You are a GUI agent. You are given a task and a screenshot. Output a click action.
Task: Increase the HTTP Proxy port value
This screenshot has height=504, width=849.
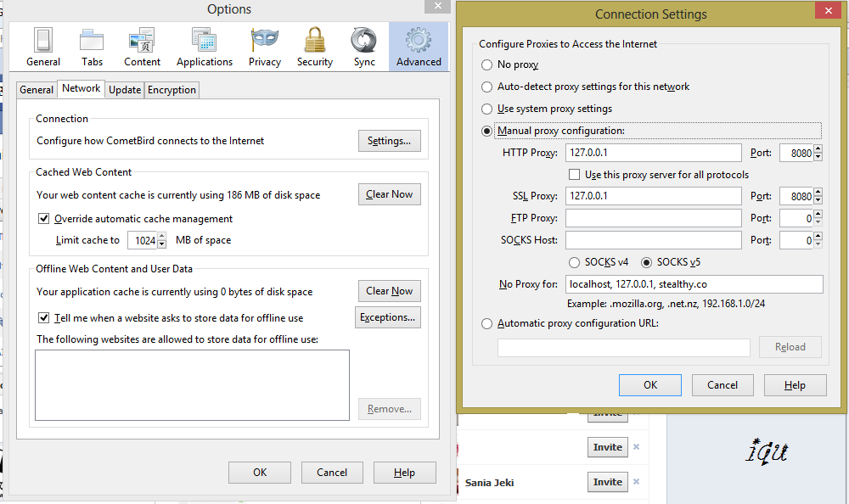click(x=818, y=148)
